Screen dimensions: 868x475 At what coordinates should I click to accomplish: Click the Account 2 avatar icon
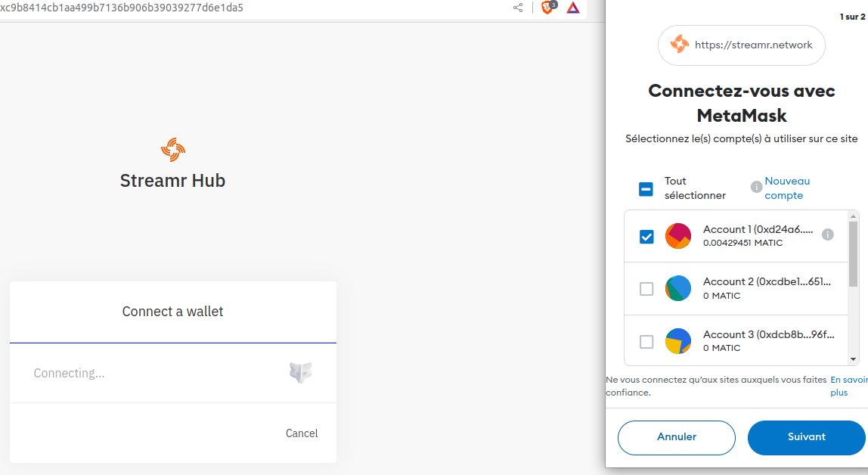(678, 288)
